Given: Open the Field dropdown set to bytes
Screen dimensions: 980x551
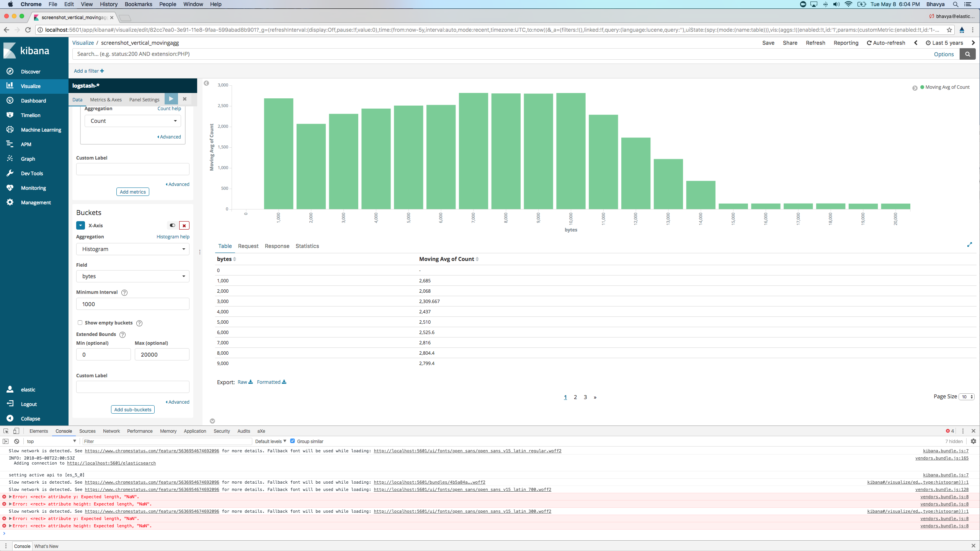Looking at the screenshot, I should 132,276.
